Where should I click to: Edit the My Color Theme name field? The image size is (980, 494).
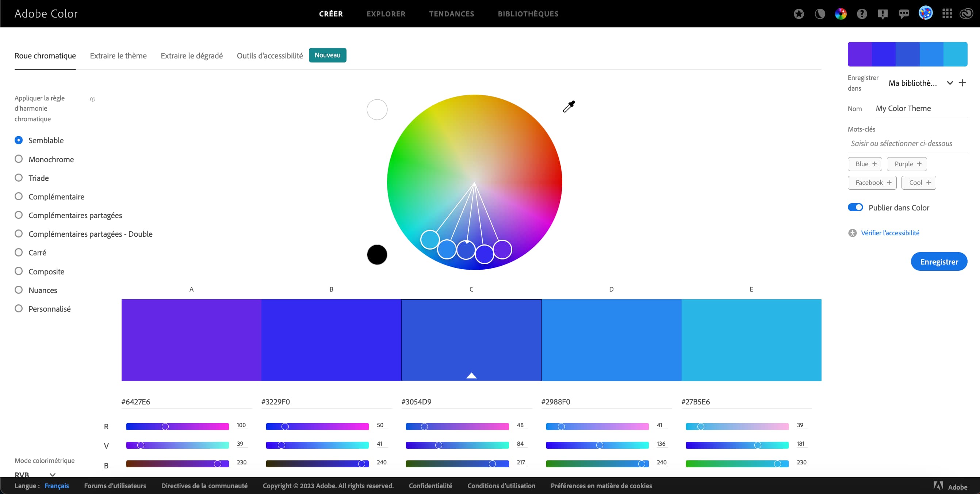pyautogui.click(x=922, y=109)
